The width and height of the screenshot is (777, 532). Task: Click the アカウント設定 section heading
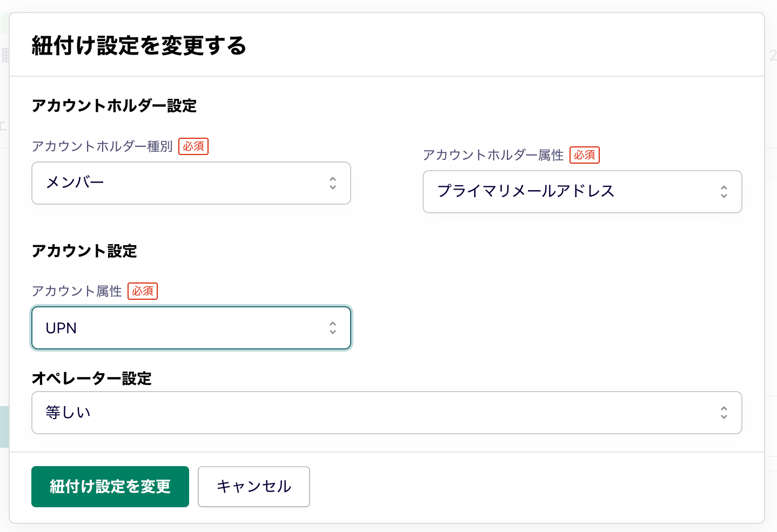(x=84, y=251)
